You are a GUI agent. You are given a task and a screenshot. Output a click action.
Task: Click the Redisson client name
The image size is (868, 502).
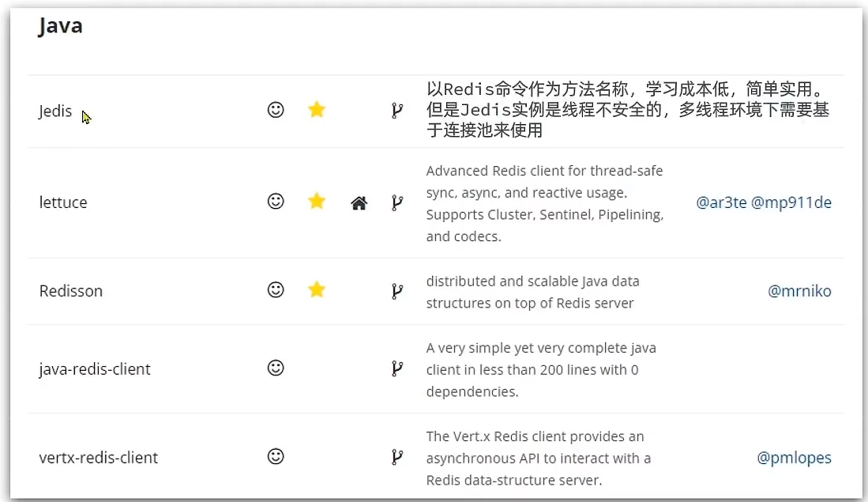71,291
